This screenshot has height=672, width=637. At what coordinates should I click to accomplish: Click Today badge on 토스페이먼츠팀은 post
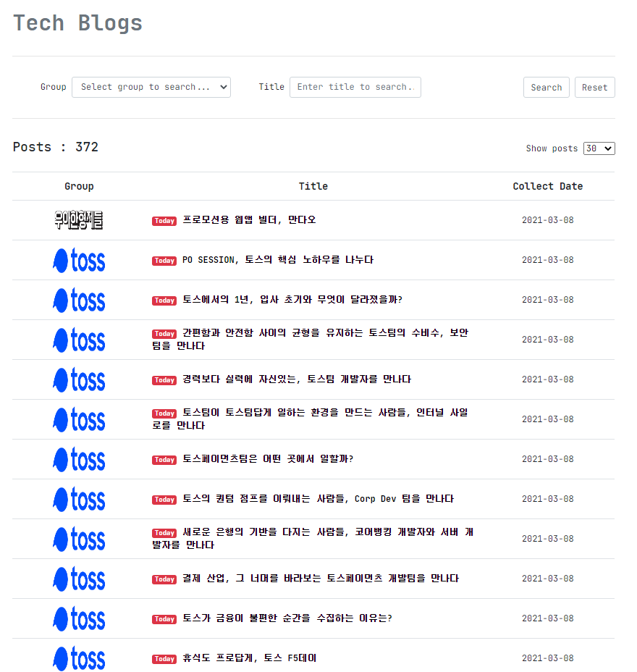pyautogui.click(x=164, y=460)
